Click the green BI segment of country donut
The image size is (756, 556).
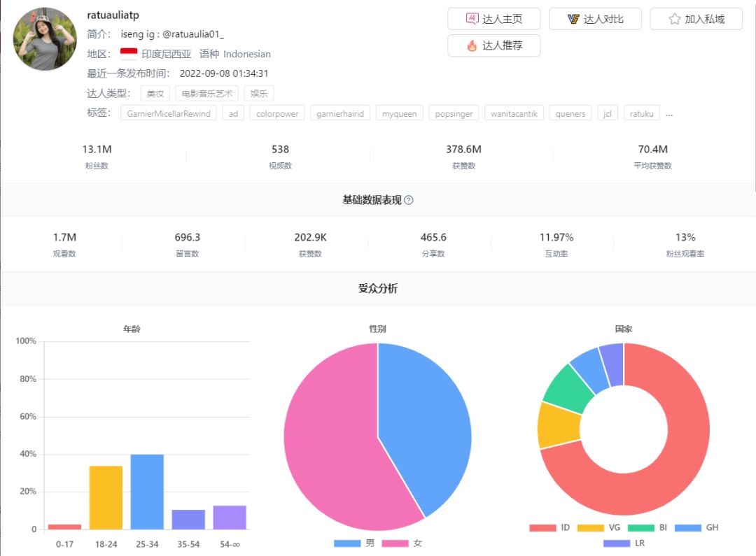(x=570, y=390)
